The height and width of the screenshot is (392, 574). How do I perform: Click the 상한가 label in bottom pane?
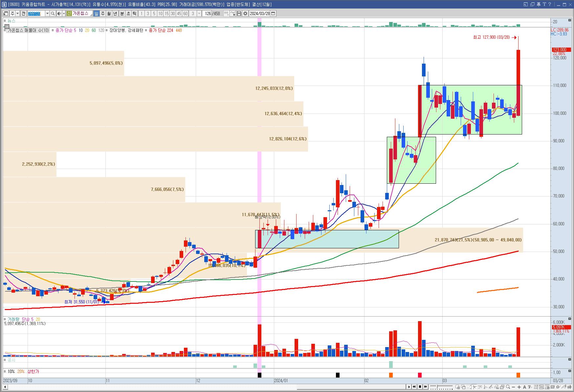click(33, 371)
